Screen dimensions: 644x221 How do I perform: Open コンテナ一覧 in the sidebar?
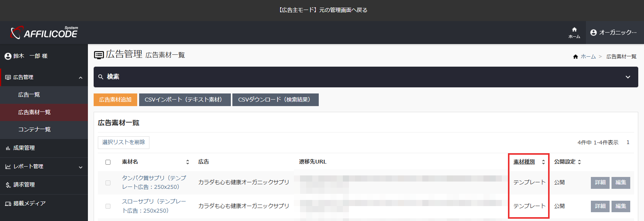tap(34, 129)
